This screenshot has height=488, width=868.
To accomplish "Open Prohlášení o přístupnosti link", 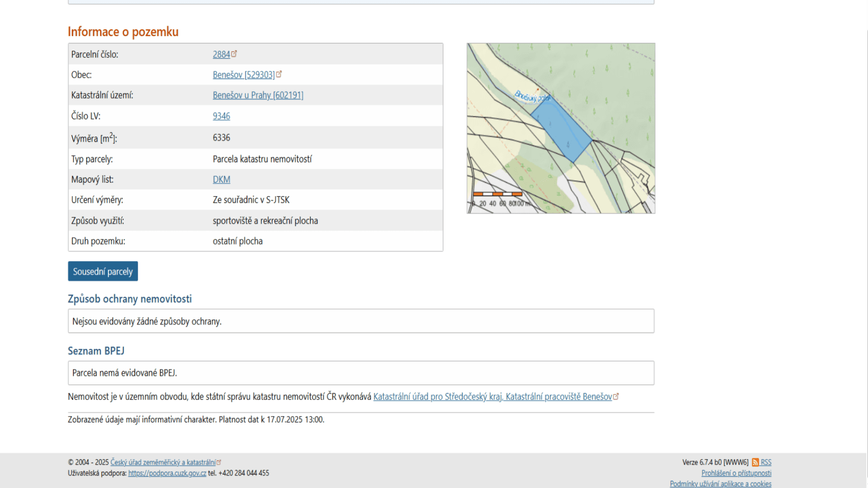I will click(x=736, y=473).
